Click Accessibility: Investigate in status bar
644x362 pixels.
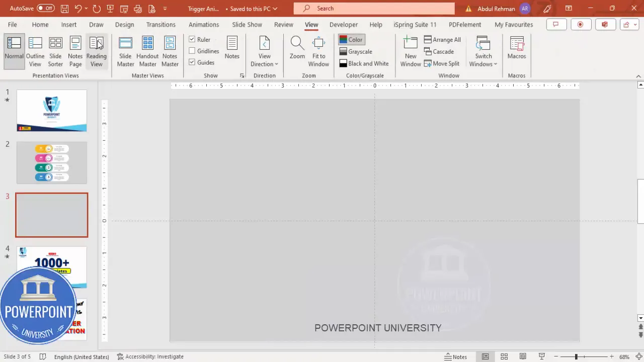click(150, 356)
